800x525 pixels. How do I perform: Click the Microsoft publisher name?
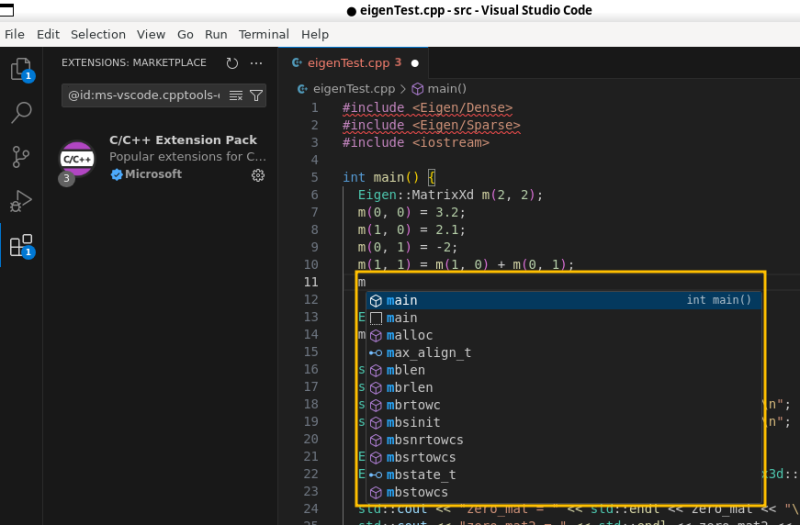(154, 174)
